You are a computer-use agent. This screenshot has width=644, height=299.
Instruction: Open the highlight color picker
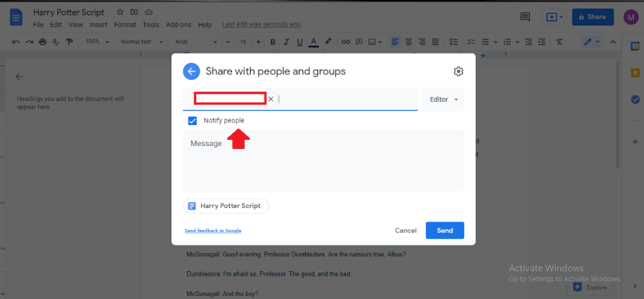[327, 42]
